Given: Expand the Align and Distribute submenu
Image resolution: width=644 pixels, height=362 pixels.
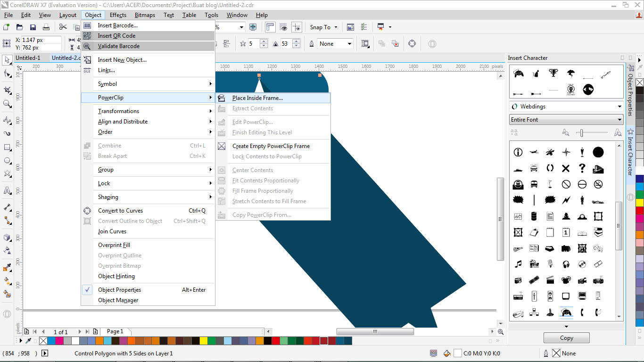Looking at the screenshot, I should tap(148, 122).
